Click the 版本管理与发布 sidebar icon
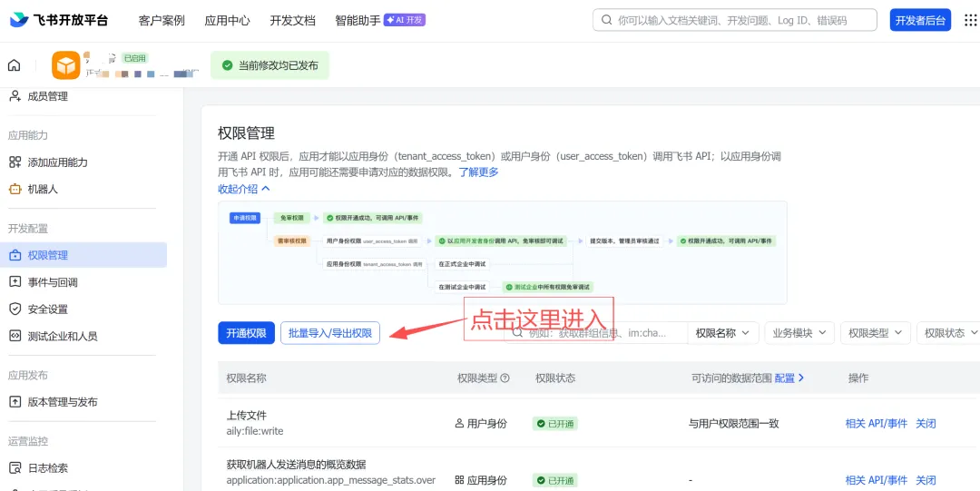Screen dimensions: 980x491 (15, 401)
